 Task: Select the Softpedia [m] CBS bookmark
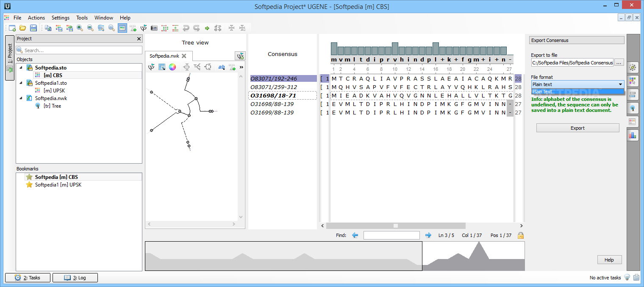tap(56, 177)
